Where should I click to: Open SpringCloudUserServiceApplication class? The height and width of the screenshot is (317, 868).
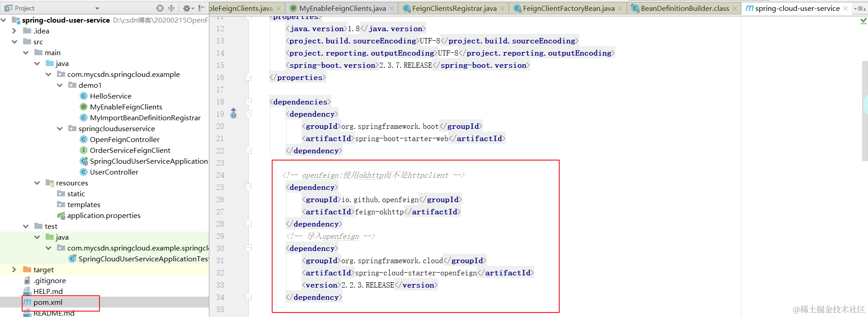tap(148, 161)
